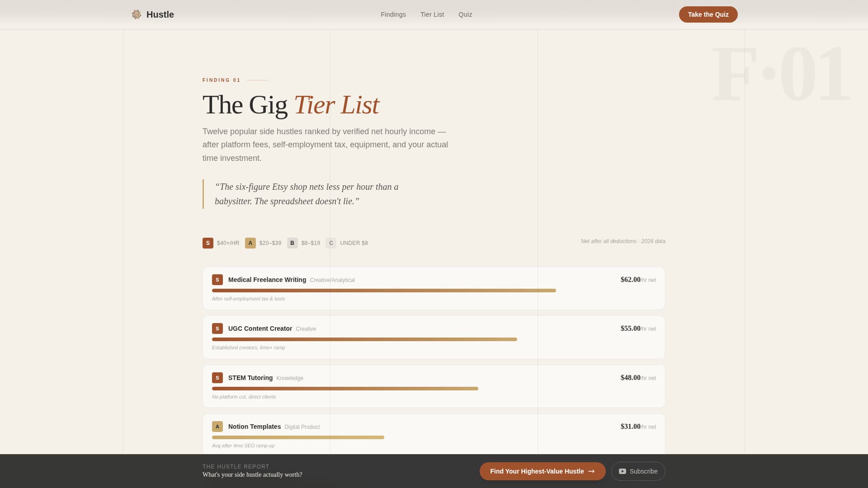Click Find Your Highest-Value Hustle
Viewport: 868px width, 488px height.
542,471
